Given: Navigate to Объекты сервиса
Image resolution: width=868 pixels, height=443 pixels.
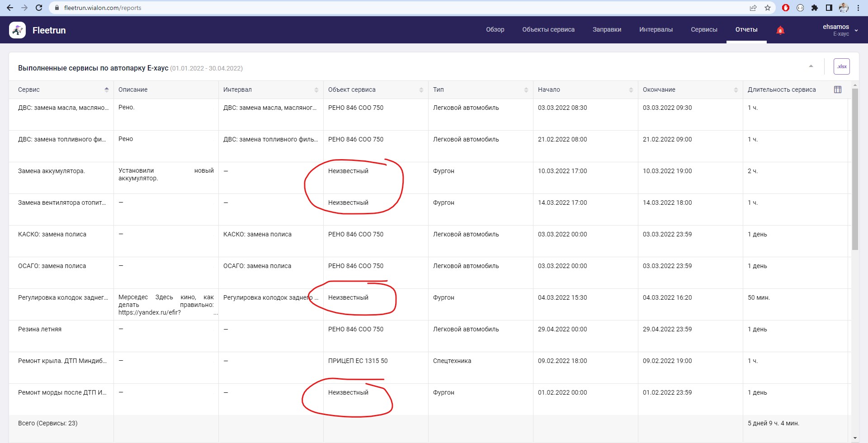Looking at the screenshot, I should 548,29.
